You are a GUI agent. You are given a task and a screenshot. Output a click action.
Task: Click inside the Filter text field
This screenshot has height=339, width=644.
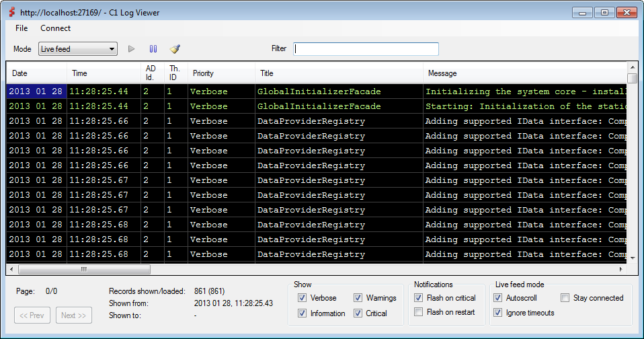click(366, 49)
